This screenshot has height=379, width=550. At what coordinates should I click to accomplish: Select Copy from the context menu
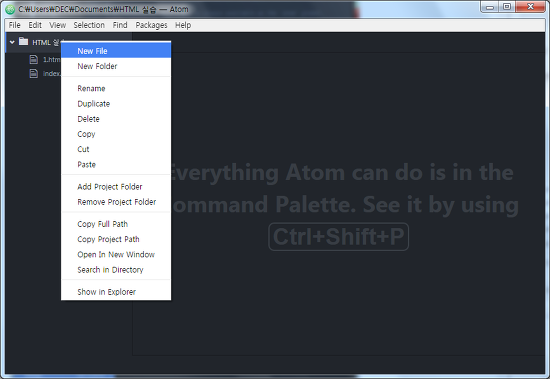point(116,134)
